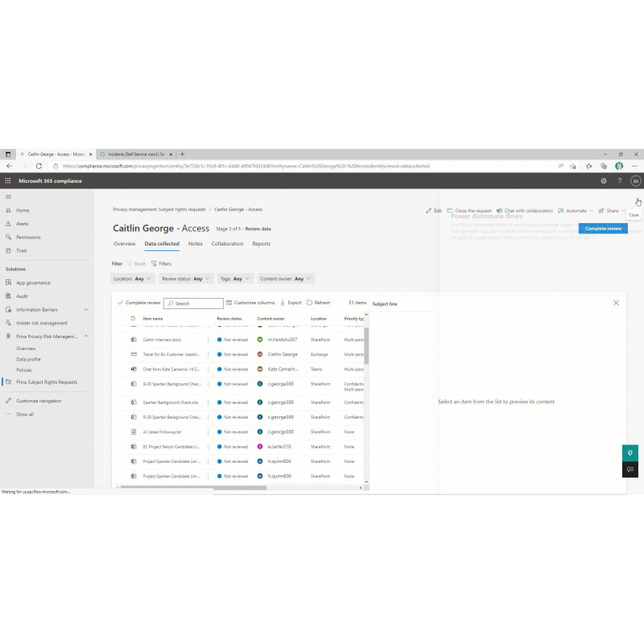Select the Data collected tab

162,244
